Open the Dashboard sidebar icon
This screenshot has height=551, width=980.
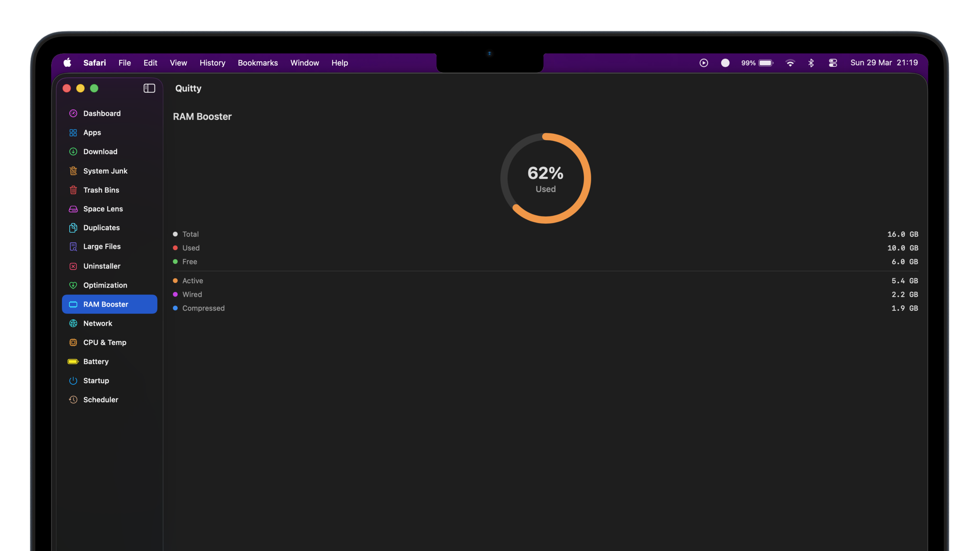click(73, 113)
